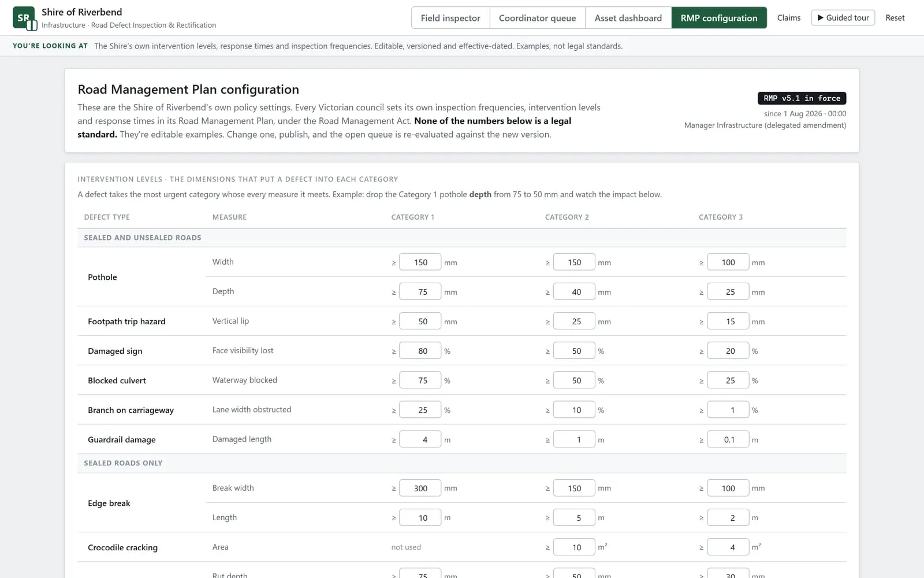Edit Pothole Depth Category 1 field
The height and width of the screenshot is (578, 924).
[x=420, y=292]
